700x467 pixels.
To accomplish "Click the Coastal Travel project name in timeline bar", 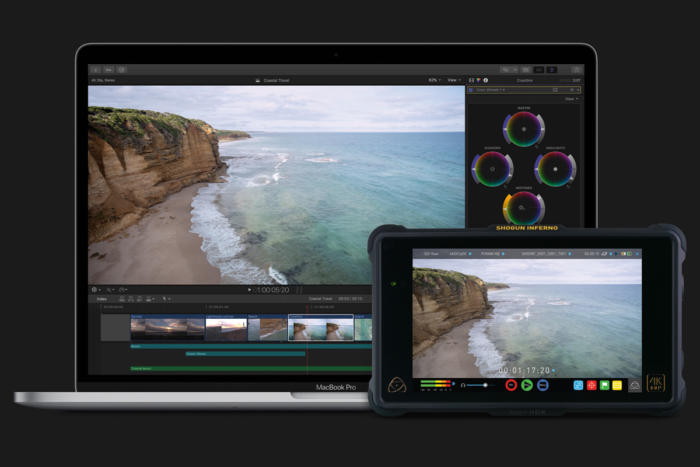I will [x=321, y=299].
